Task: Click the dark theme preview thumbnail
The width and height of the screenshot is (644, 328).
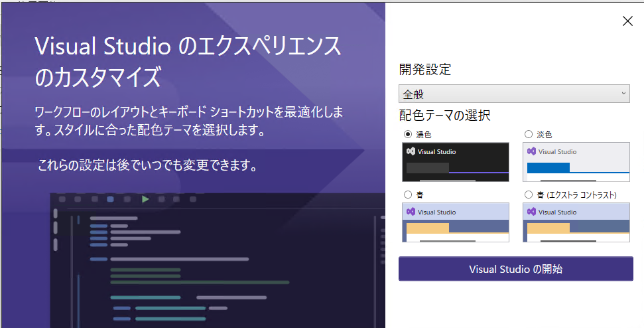Action: coord(456,162)
